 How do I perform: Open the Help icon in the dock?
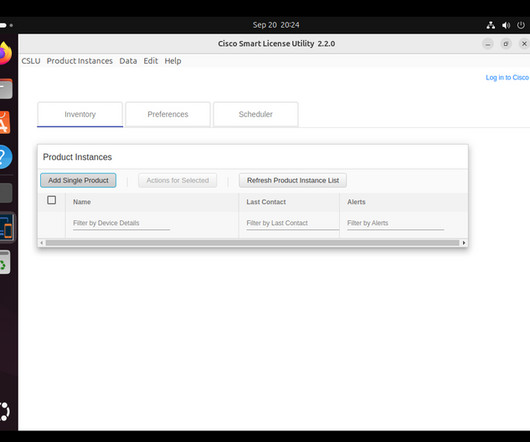[x=6, y=157]
